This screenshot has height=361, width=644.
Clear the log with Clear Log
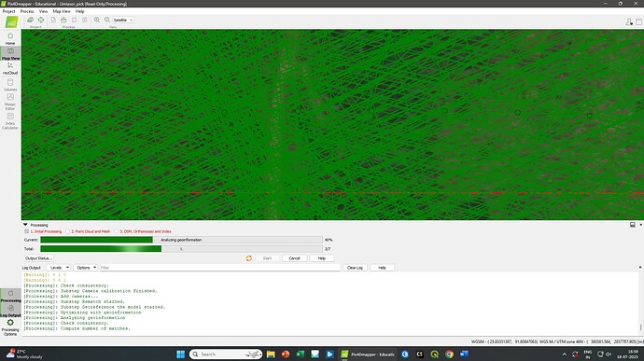tap(355, 268)
